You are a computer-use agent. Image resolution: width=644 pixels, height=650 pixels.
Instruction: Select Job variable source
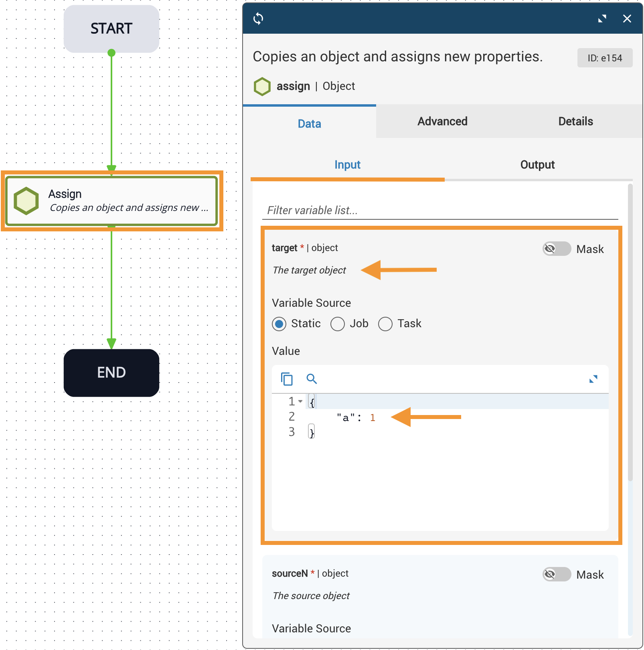pyautogui.click(x=338, y=324)
